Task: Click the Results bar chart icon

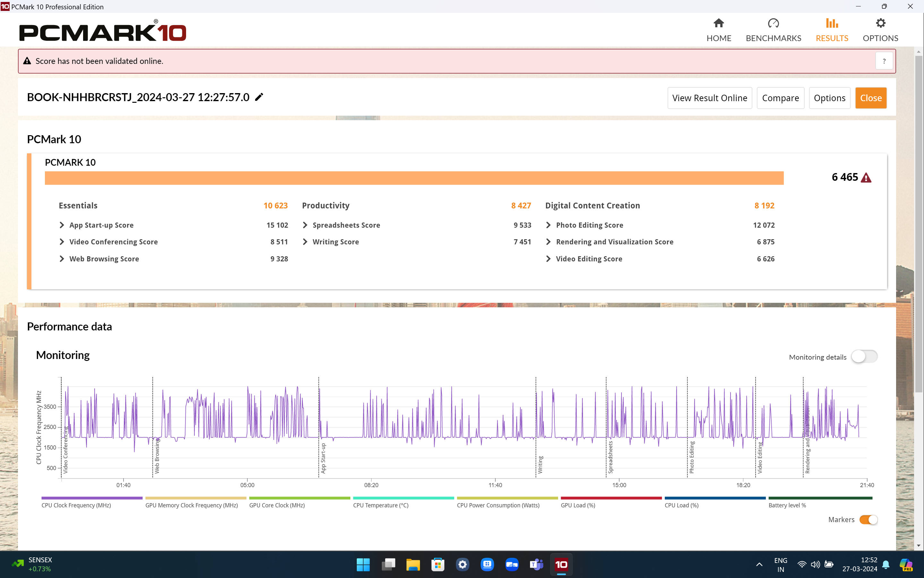Action: point(832,23)
